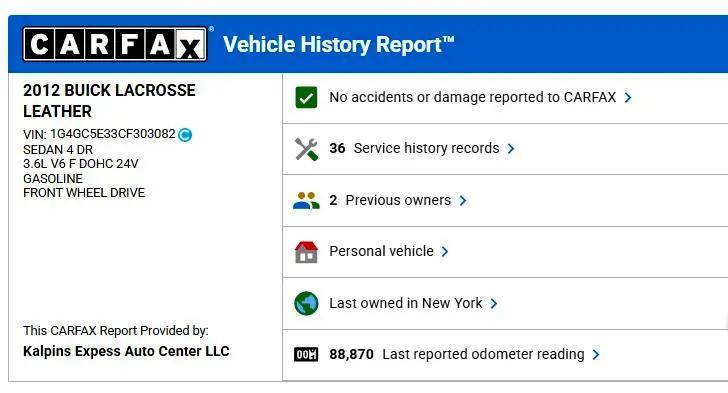Expand chevron next to Previous owners
Screen dimensions: 728x393
(463, 201)
